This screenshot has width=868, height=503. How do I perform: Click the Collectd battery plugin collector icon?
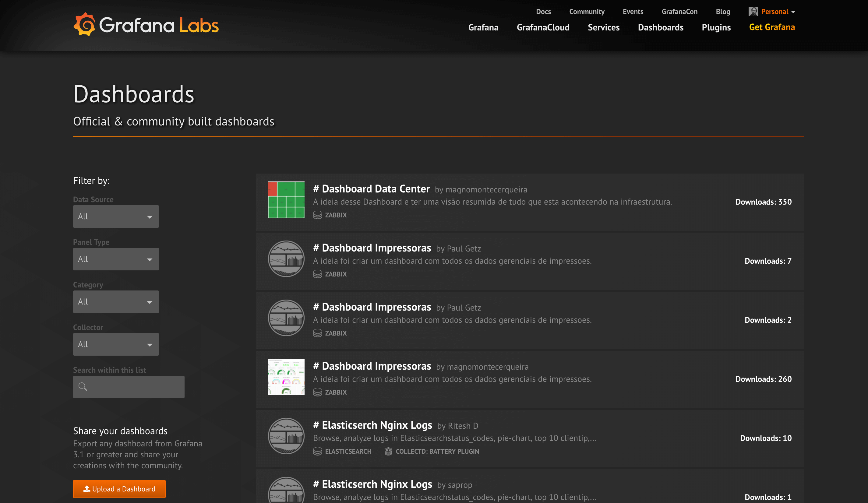tap(388, 451)
